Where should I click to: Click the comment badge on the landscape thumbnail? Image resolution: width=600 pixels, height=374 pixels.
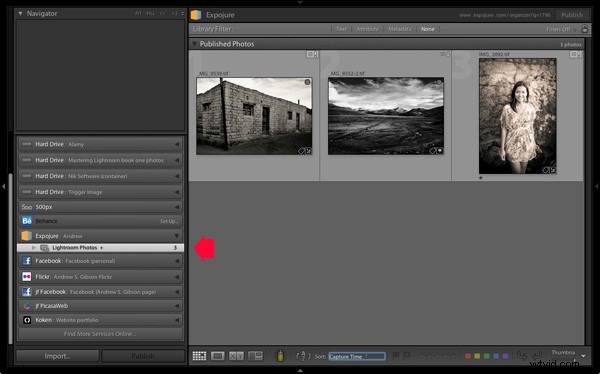click(x=440, y=151)
